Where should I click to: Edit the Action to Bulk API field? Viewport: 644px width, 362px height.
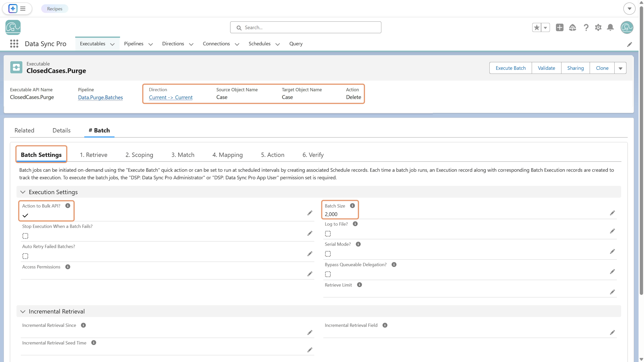(310, 213)
